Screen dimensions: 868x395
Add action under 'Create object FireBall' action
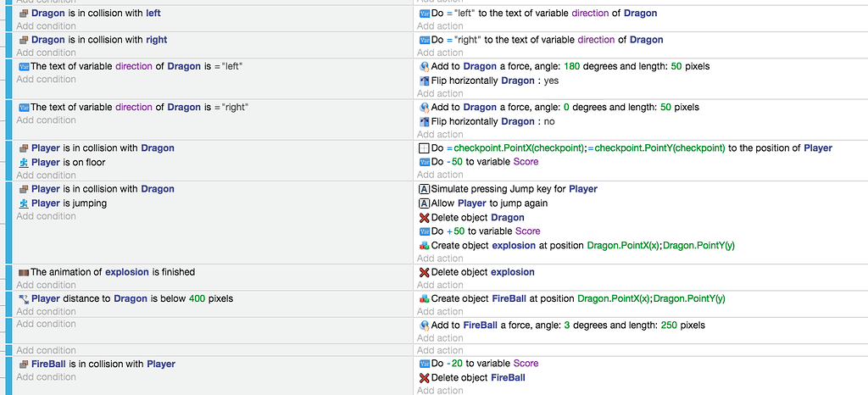[x=440, y=311]
